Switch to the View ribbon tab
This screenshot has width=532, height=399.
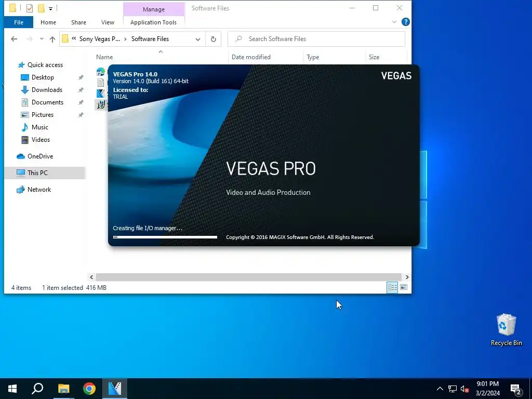click(108, 22)
